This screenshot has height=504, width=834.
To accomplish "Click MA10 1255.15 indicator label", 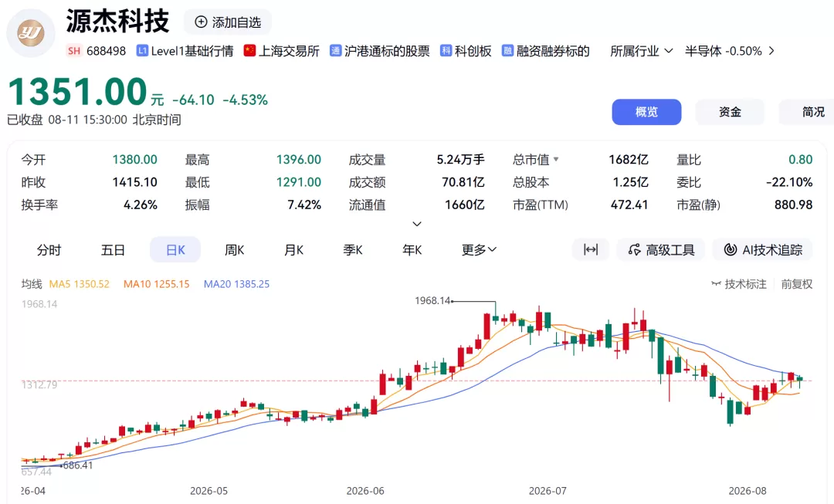I will pyautogui.click(x=156, y=284).
